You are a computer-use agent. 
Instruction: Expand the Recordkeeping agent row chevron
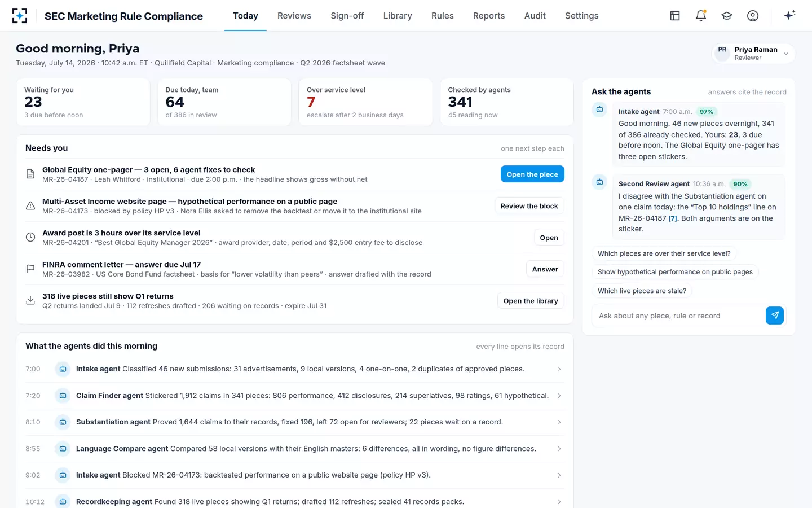pyautogui.click(x=559, y=502)
